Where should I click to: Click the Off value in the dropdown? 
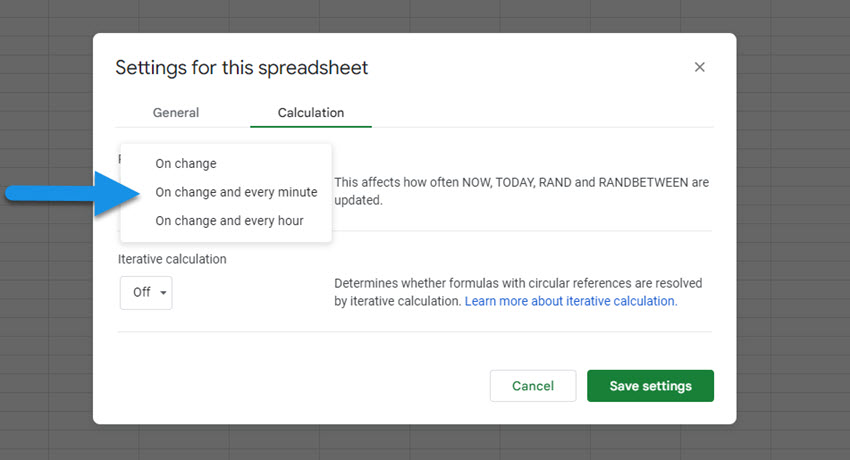pyautogui.click(x=141, y=293)
